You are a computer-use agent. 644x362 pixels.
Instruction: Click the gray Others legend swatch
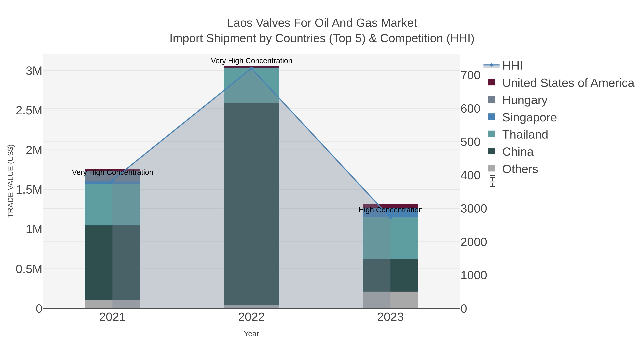[492, 168]
